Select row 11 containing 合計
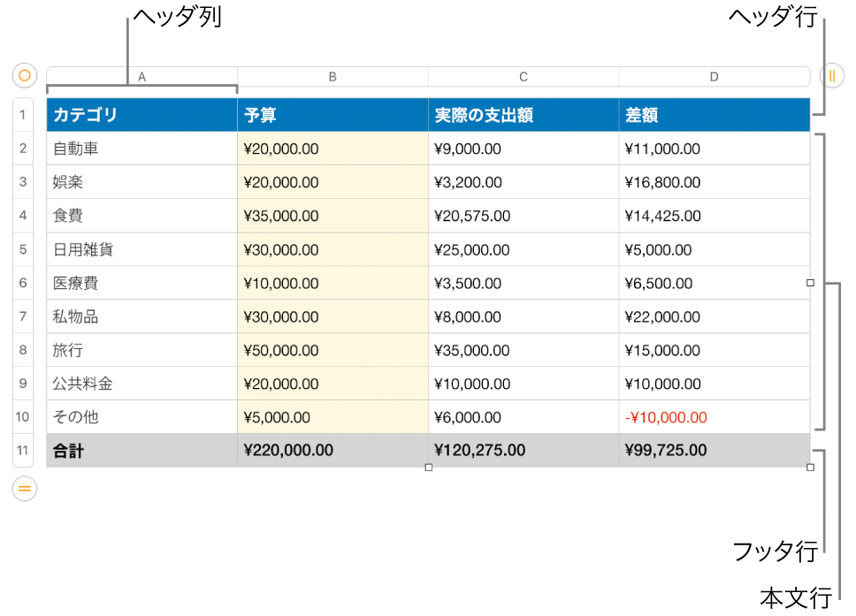856x616 pixels. [x=22, y=450]
